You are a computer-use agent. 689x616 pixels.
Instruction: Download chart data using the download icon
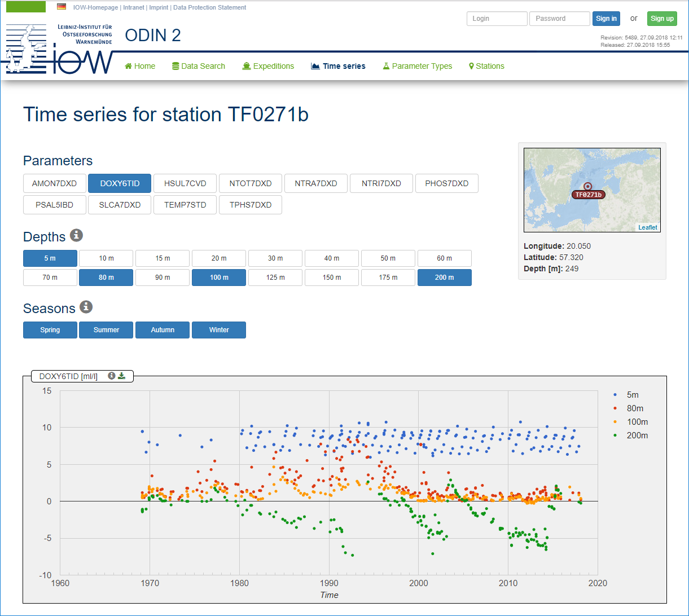click(x=121, y=376)
